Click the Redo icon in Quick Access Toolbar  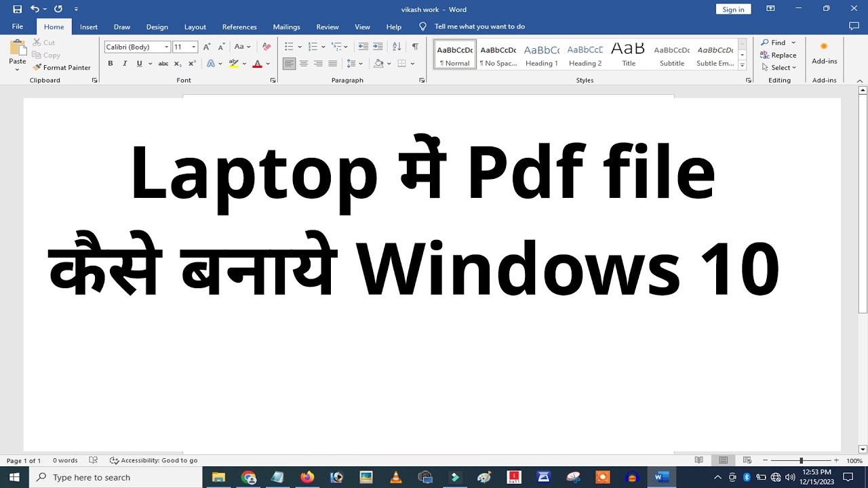coord(58,9)
